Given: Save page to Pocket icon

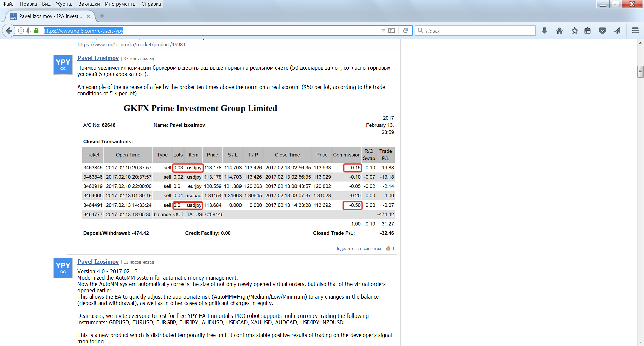Looking at the screenshot, I should click(x=603, y=31).
